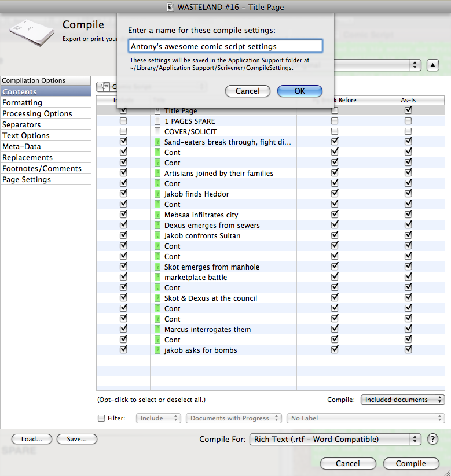The height and width of the screenshot is (476, 451).
Task: Click OK to save settings name
Action: (299, 91)
